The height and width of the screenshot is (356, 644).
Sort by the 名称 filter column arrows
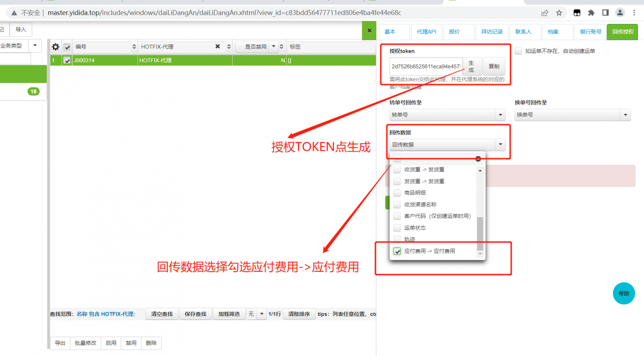pyautogui.click(x=229, y=47)
